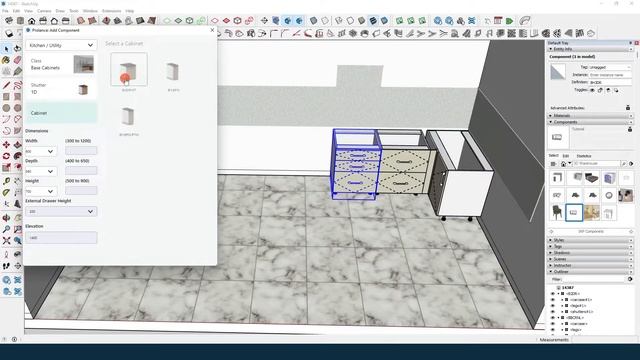The width and height of the screenshot is (640, 360).
Task: Open the File menu
Action: point(5,11)
